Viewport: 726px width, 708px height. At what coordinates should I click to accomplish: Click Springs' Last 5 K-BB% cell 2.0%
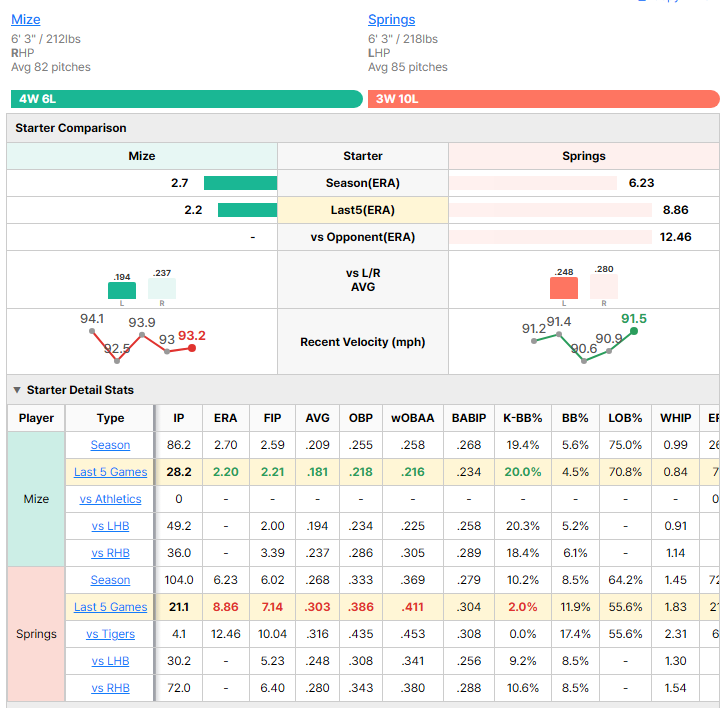(x=523, y=607)
